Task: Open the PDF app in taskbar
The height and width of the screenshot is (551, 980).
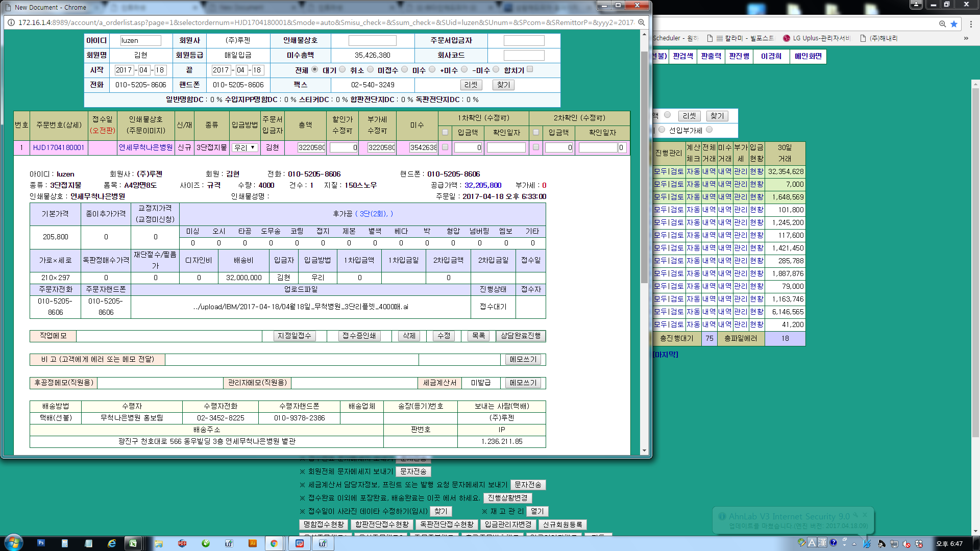Action: coord(182,543)
